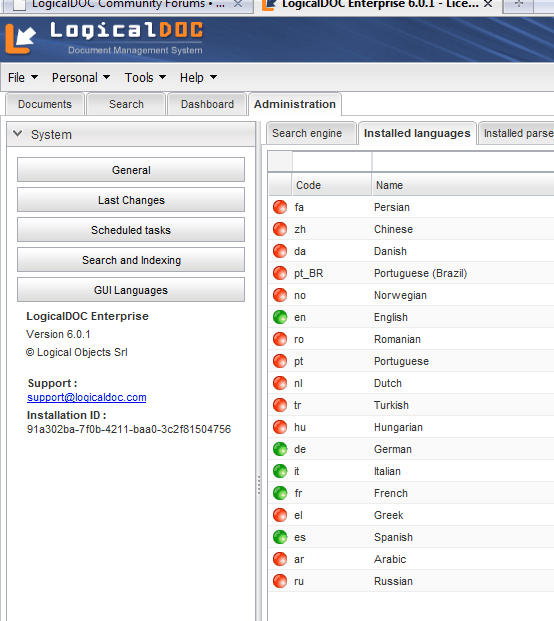Click the red status icon for Persian
Viewport: 554px width, 621px height.
tap(280, 207)
